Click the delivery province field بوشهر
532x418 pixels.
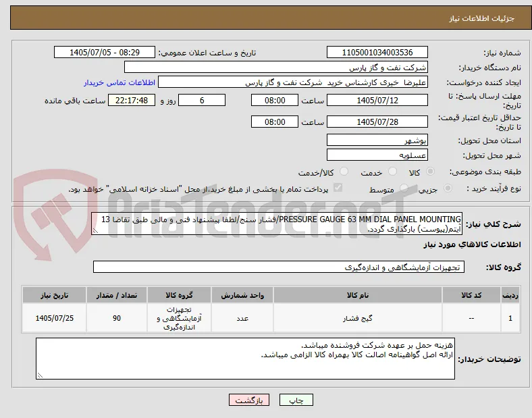377,140
